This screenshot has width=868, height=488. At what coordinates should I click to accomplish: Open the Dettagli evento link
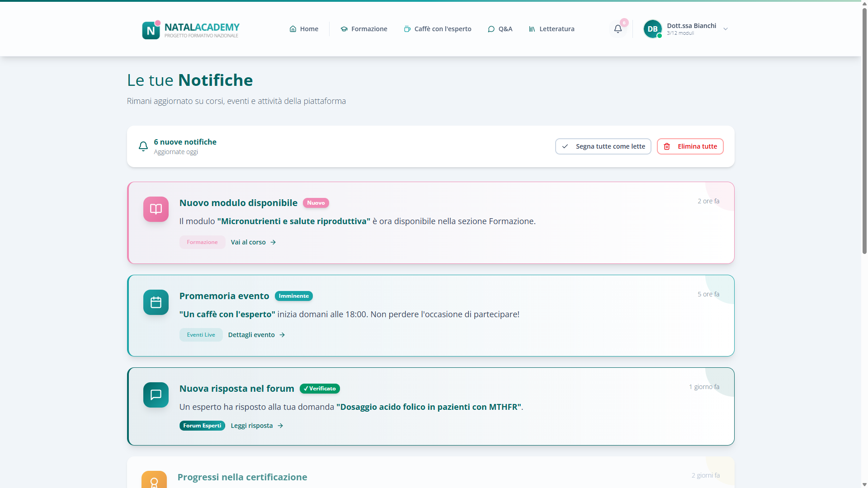[256, 335]
